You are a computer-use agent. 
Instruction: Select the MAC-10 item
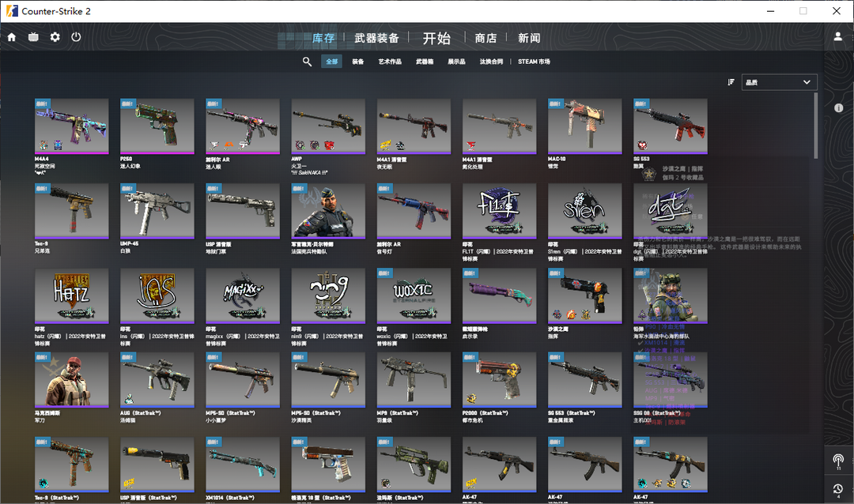pyautogui.click(x=584, y=126)
